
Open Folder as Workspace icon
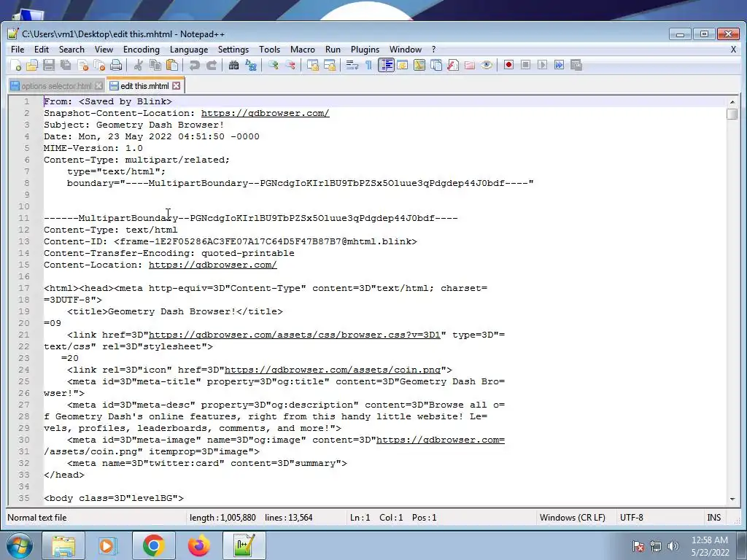point(470,65)
